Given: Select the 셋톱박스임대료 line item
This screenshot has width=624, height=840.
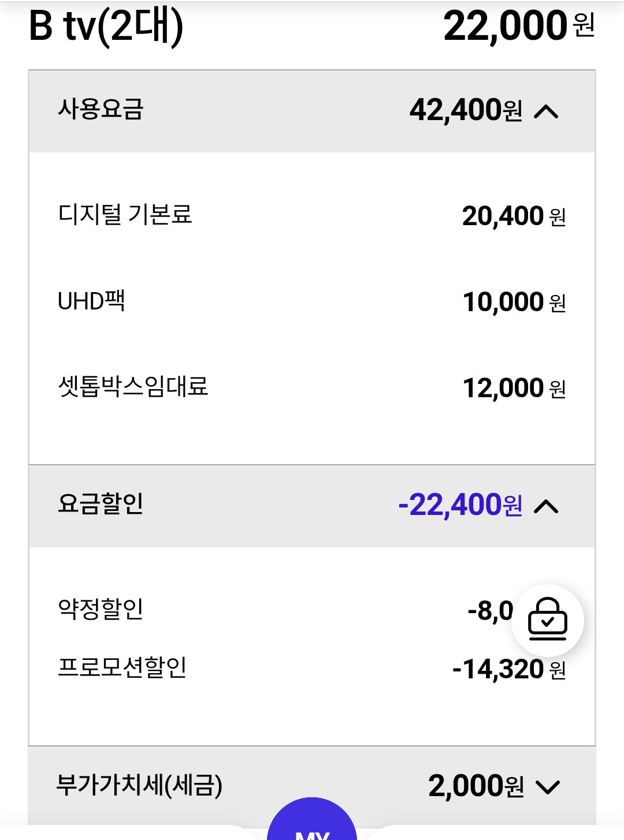Looking at the screenshot, I should (x=312, y=387).
